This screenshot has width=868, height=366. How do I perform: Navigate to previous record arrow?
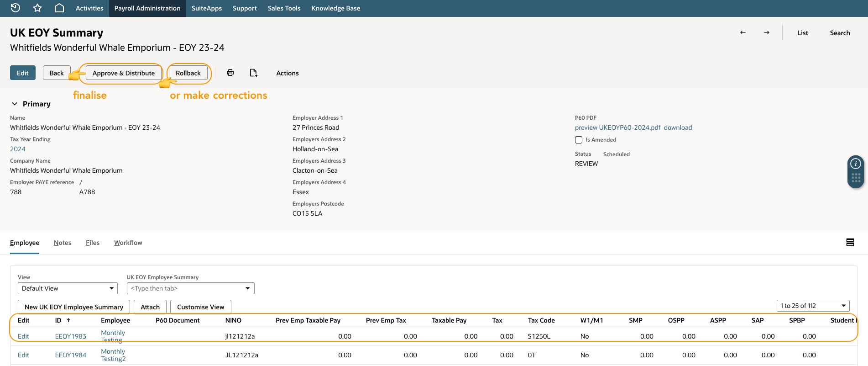743,32
